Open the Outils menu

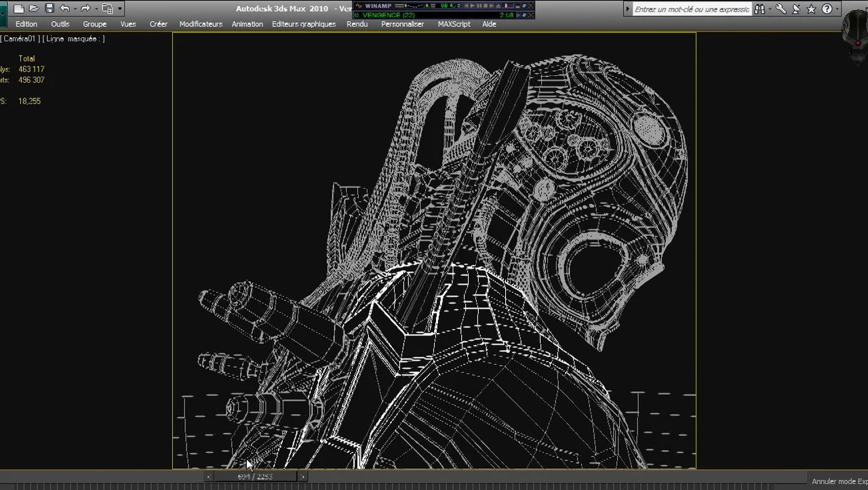[60, 24]
